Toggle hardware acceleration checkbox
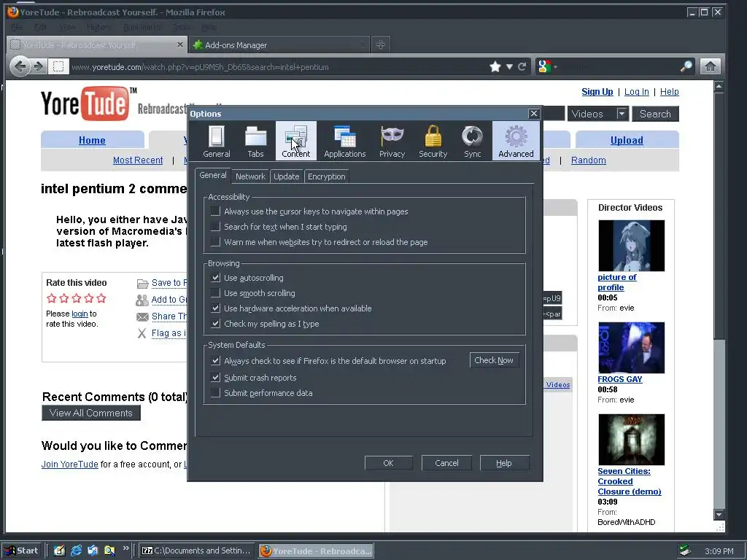Screen dimensions: 747x560 pos(215,308)
